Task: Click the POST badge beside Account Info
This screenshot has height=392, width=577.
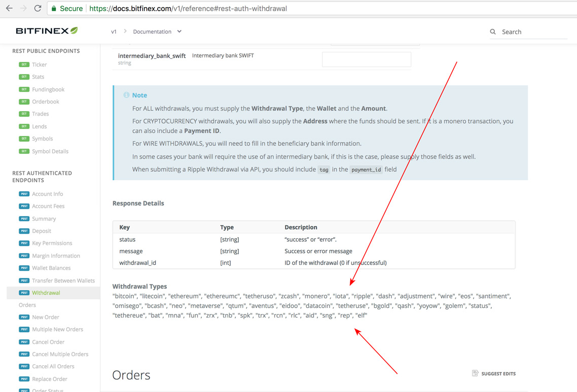Action: [x=24, y=194]
